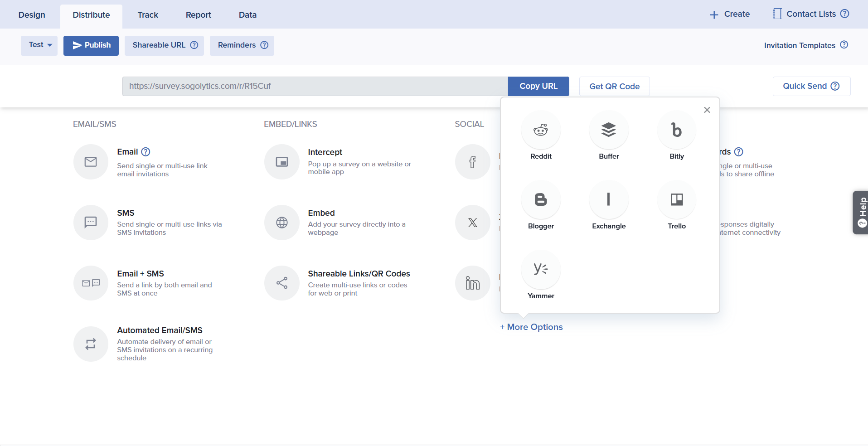
Task: Click the Exchangle icon
Action: 609,200
